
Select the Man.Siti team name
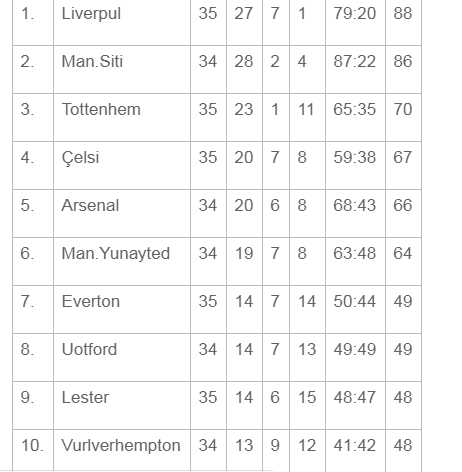pyautogui.click(x=92, y=62)
